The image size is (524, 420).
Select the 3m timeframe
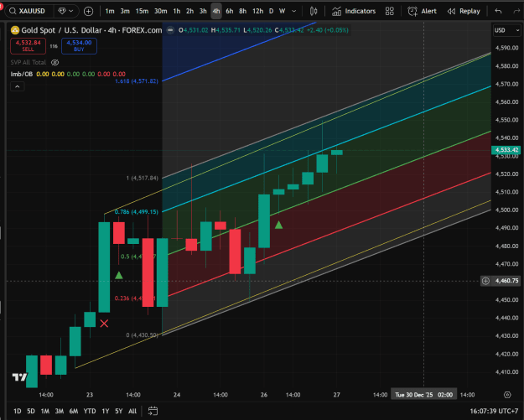tap(125, 11)
